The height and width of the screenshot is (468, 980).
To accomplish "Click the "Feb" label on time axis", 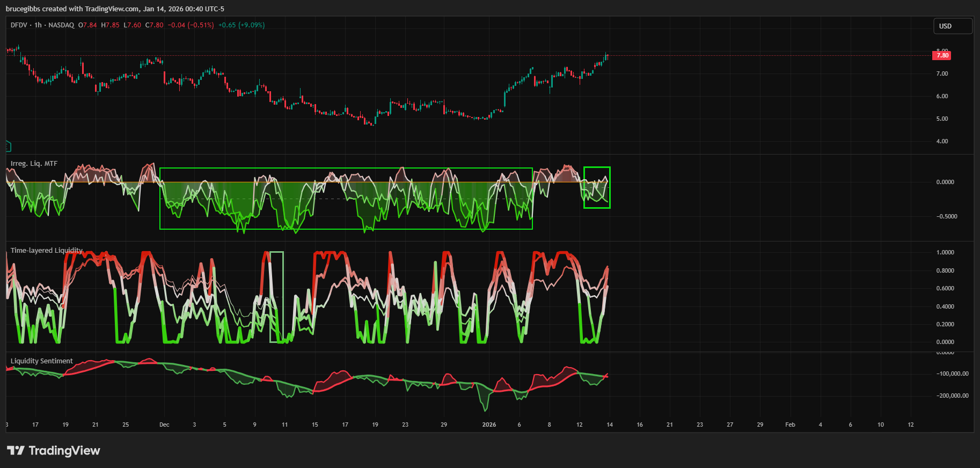I will (x=790, y=425).
